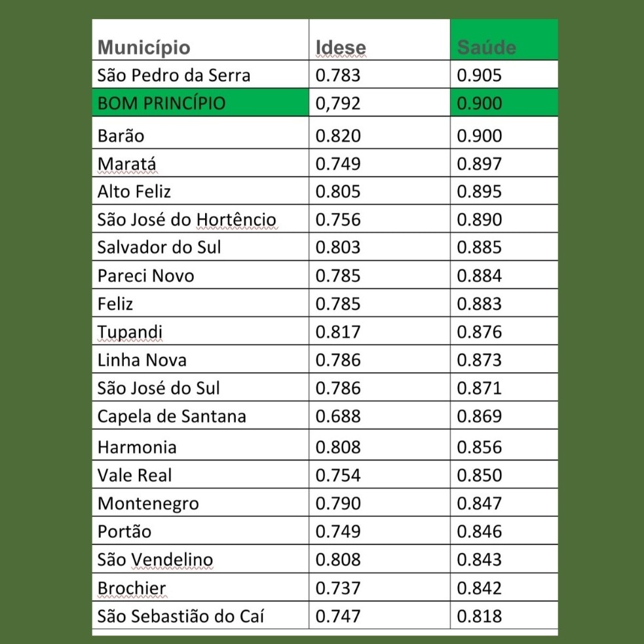Click São José do Hortêncio cell
The width and height of the screenshot is (644, 644).
pos(187,219)
